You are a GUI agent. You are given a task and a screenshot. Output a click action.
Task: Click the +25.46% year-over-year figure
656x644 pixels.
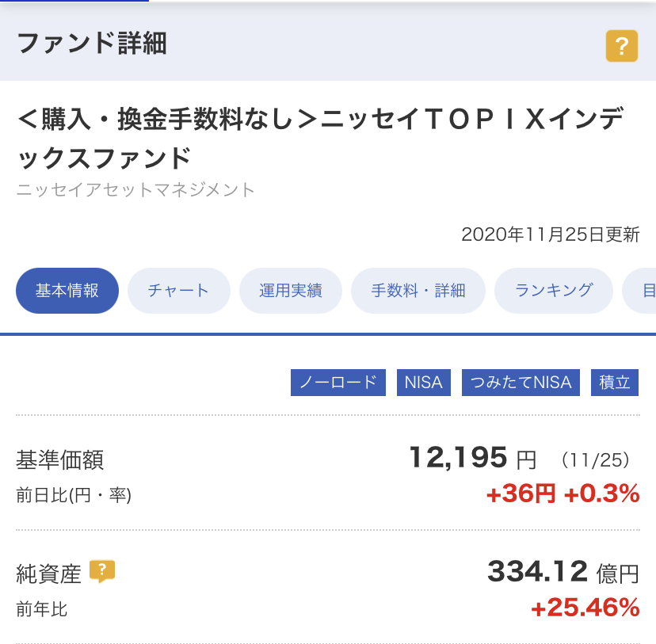click(585, 608)
